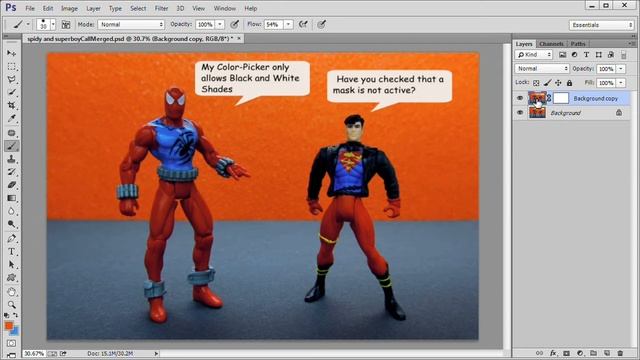Select the Blur tool
The width and height of the screenshot is (640, 360).
point(11,211)
